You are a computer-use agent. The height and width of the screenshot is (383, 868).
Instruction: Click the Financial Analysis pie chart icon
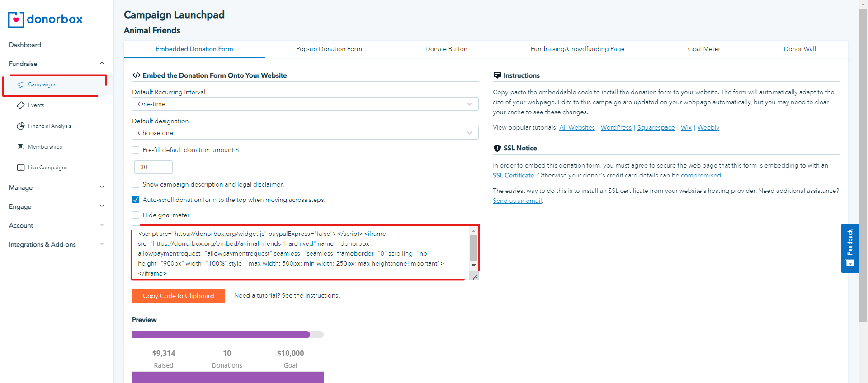(x=21, y=126)
